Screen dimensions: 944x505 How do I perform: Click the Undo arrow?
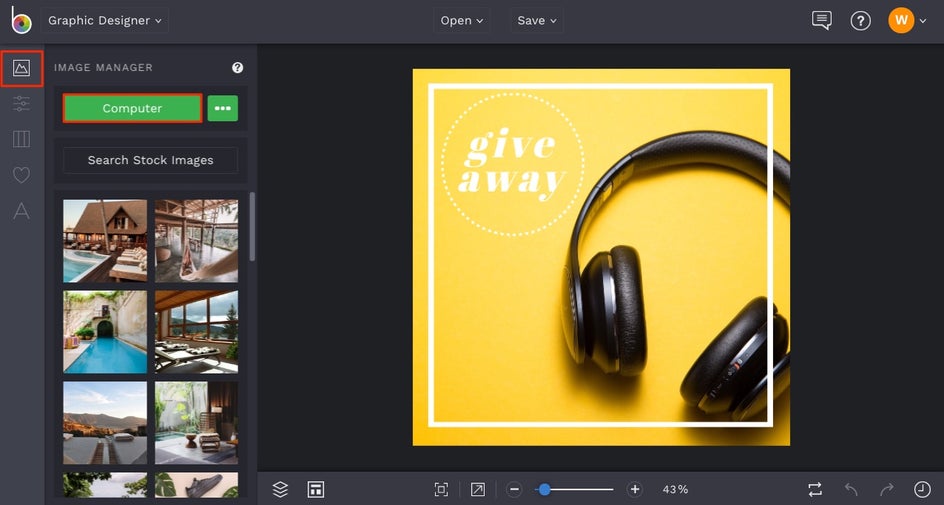(851, 489)
